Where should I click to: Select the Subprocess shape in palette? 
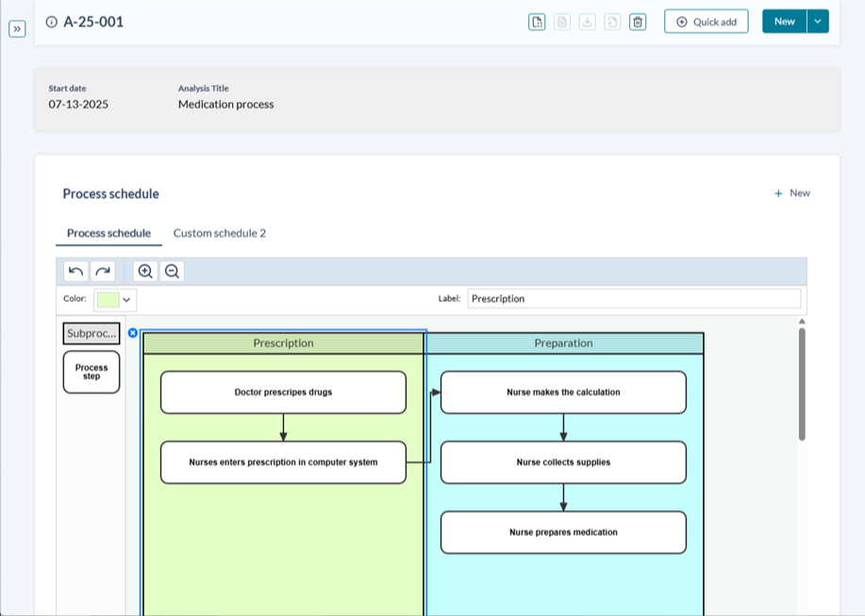(x=91, y=334)
